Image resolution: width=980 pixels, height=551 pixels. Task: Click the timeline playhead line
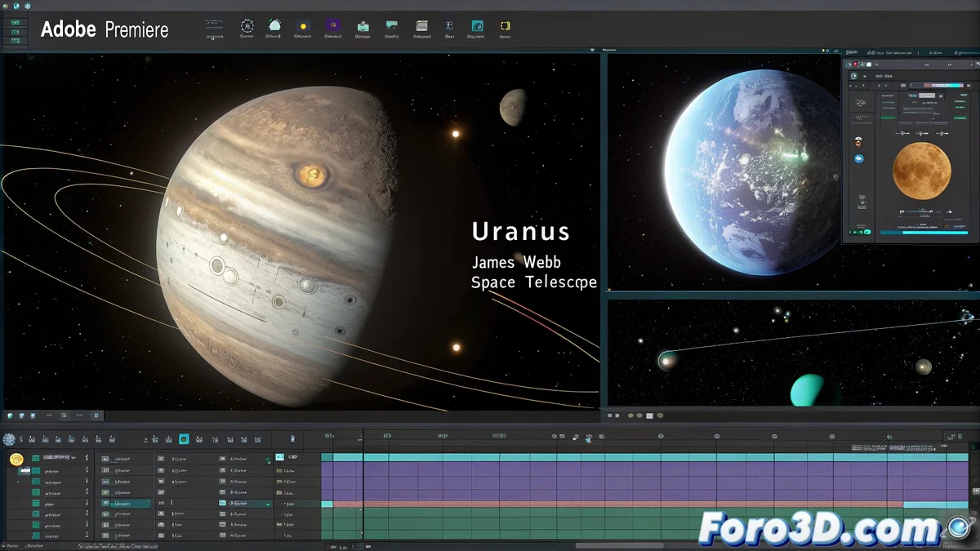click(x=363, y=483)
